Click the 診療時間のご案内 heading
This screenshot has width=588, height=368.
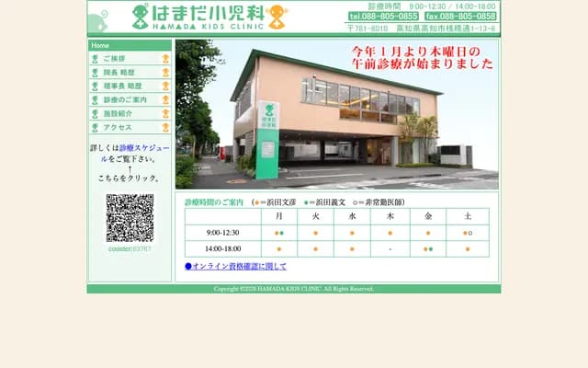point(214,202)
